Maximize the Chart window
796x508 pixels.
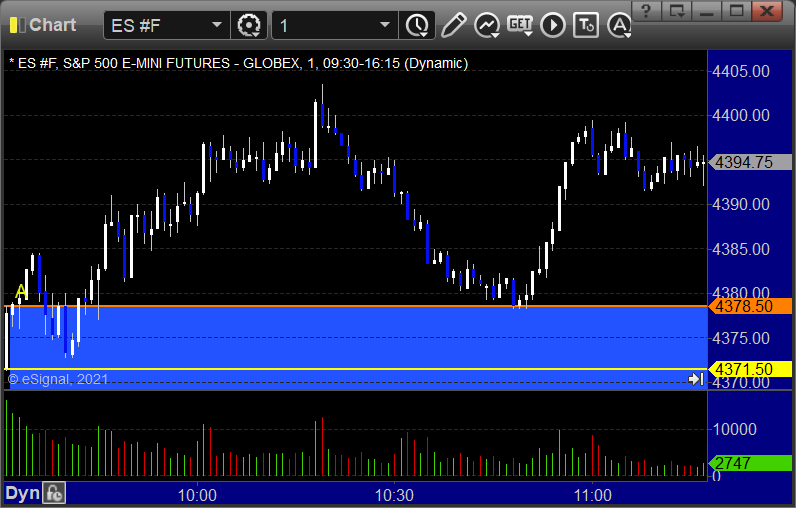point(737,10)
